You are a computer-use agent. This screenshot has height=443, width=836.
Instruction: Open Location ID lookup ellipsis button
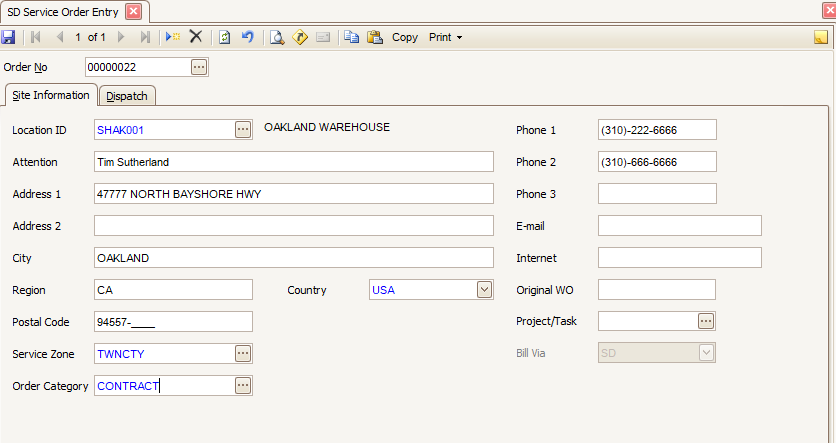pyautogui.click(x=243, y=129)
